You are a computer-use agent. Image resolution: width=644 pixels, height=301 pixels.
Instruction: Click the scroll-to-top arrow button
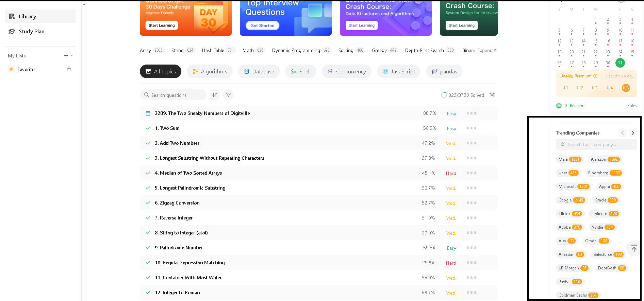(634, 248)
